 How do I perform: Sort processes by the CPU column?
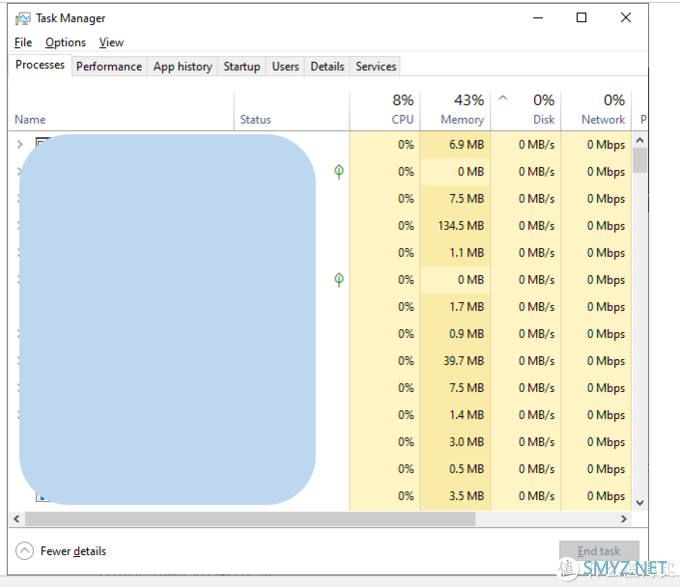click(x=385, y=111)
